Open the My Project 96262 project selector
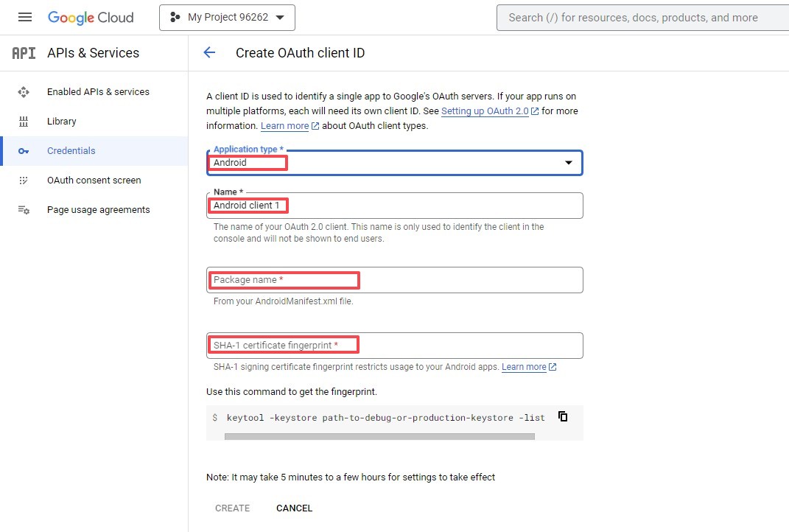The width and height of the screenshot is (789, 532). coord(227,18)
